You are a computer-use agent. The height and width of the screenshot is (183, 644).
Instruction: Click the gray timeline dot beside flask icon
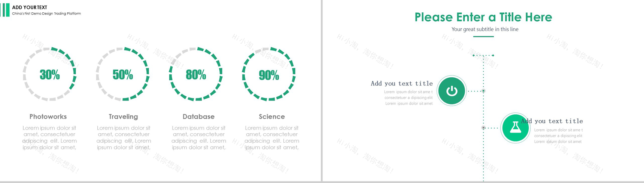point(483,128)
